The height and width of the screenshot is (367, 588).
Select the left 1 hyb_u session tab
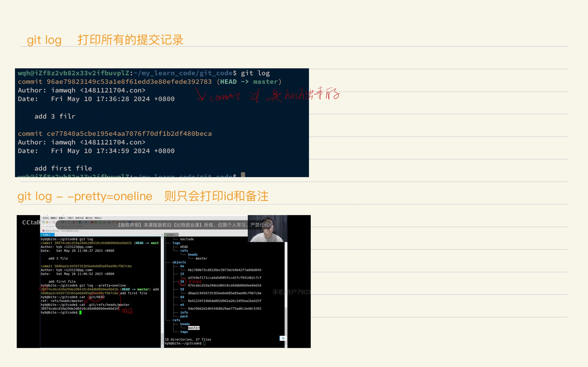(x=47, y=235)
